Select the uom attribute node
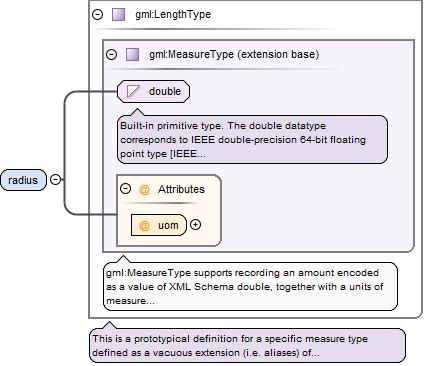 tap(159, 225)
